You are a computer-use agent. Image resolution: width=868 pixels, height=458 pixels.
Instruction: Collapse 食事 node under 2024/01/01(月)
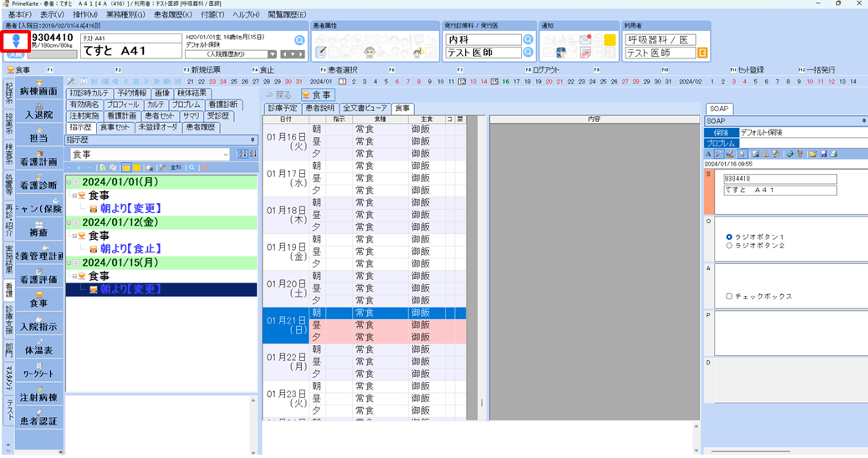74,196
